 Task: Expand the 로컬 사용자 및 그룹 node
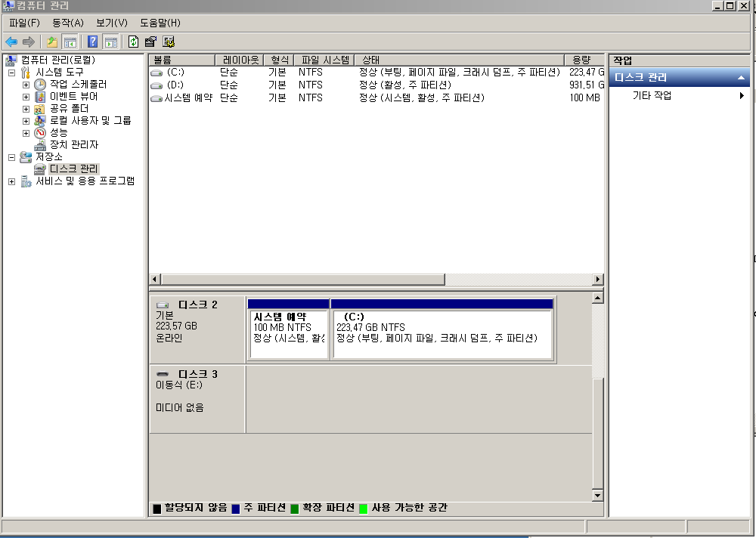[26, 121]
